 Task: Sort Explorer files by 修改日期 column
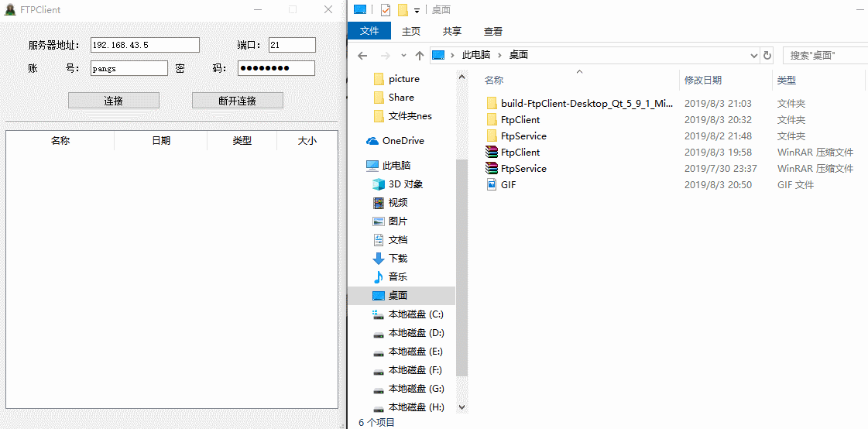pyautogui.click(x=726, y=81)
